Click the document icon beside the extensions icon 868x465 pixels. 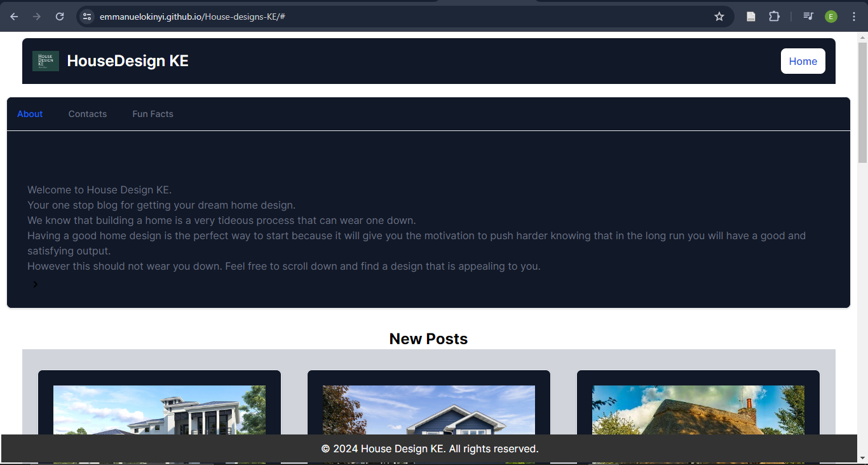[x=751, y=17]
